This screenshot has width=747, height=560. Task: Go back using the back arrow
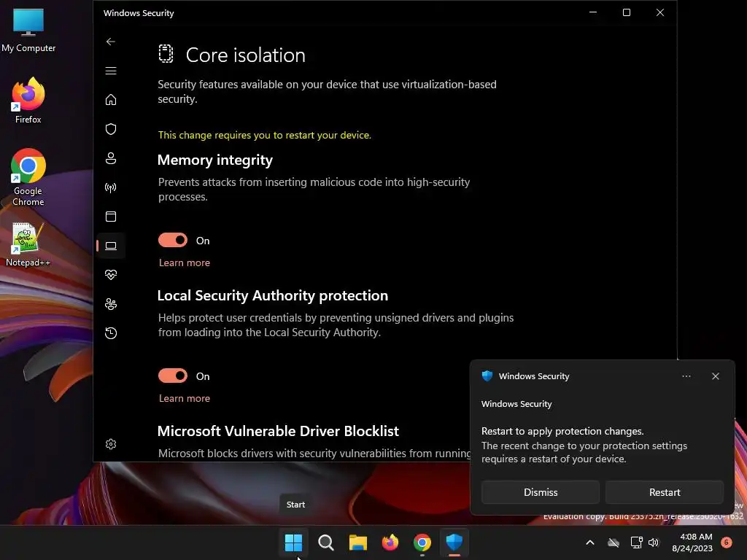click(x=111, y=42)
